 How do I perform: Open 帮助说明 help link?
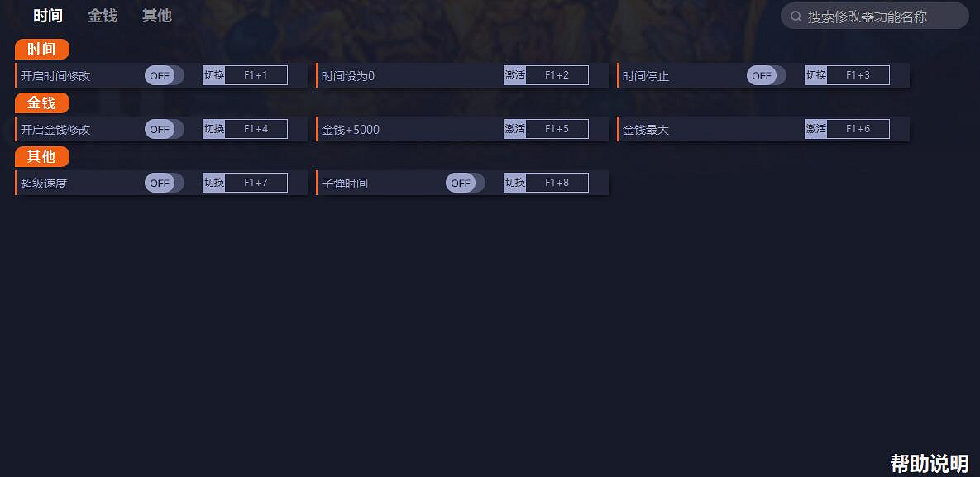point(929,463)
